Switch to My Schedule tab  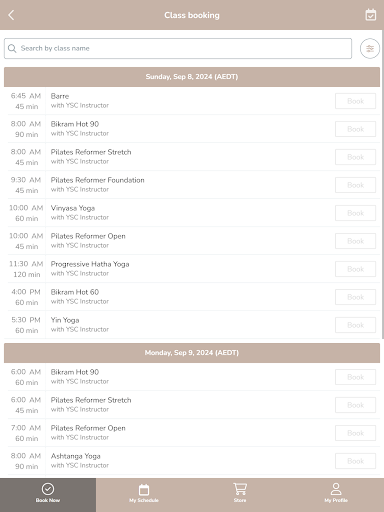click(144, 495)
